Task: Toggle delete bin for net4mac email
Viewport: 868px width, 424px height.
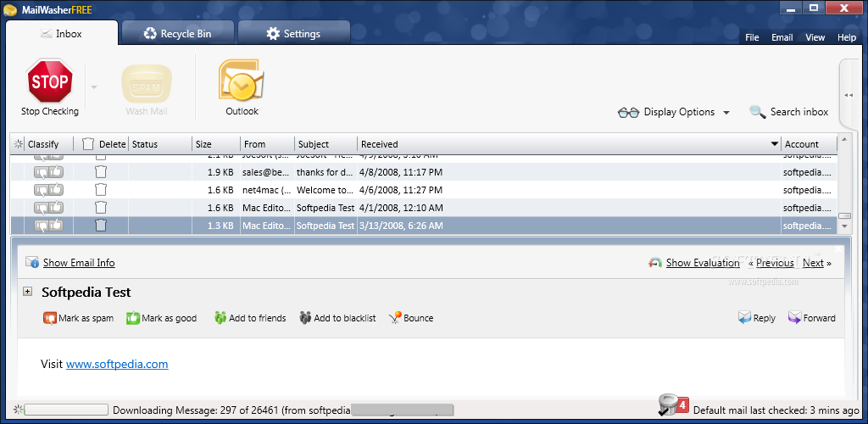Action: 100,190
